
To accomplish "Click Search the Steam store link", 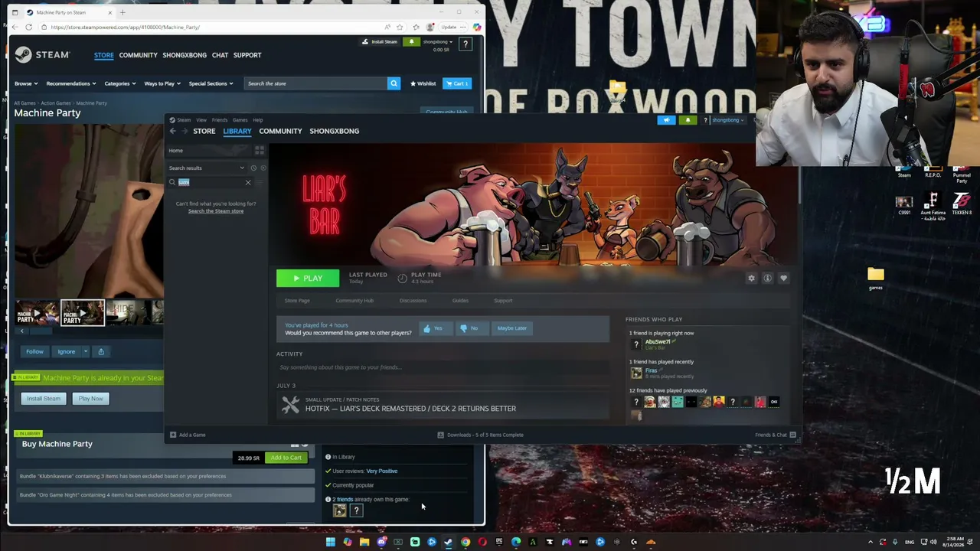I will click(x=216, y=211).
